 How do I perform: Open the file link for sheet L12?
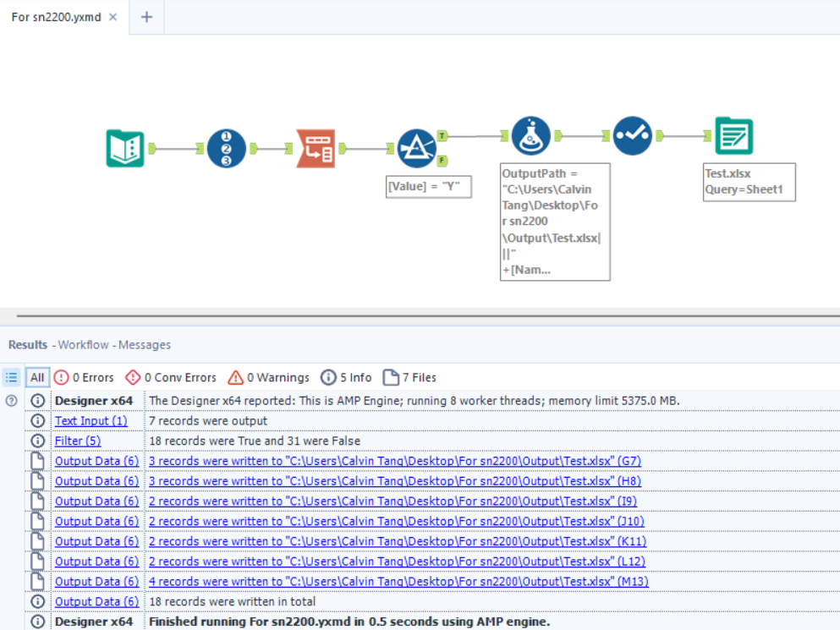(397, 562)
